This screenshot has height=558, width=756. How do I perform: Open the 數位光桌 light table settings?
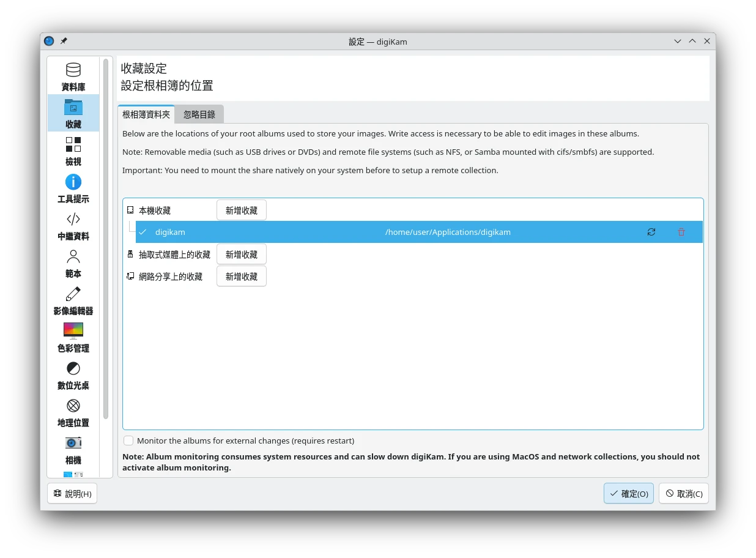pyautogui.click(x=73, y=374)
